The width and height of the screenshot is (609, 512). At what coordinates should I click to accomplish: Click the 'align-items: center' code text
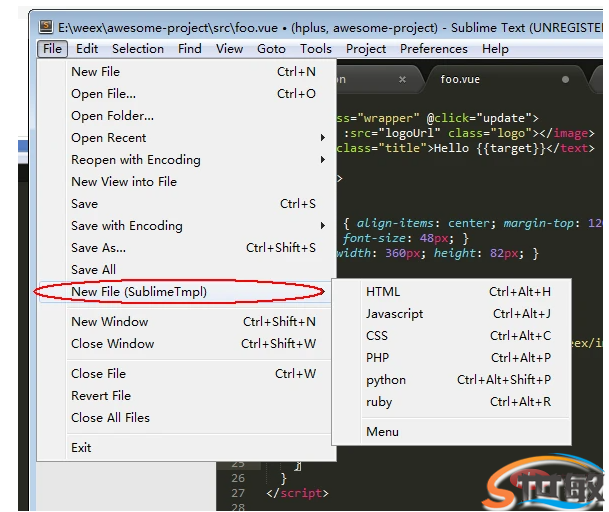pos(423,223)
